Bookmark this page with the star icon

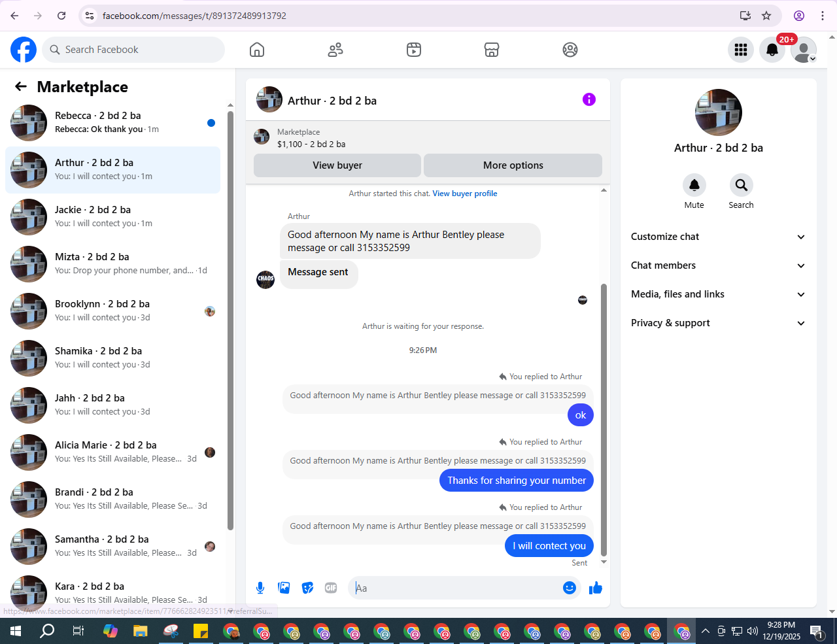766,16
